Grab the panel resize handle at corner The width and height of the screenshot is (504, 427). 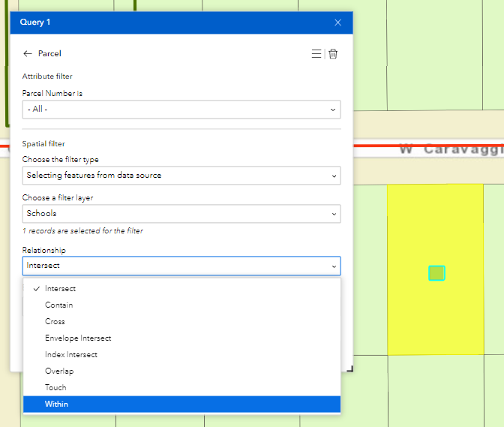pos(350,368)
